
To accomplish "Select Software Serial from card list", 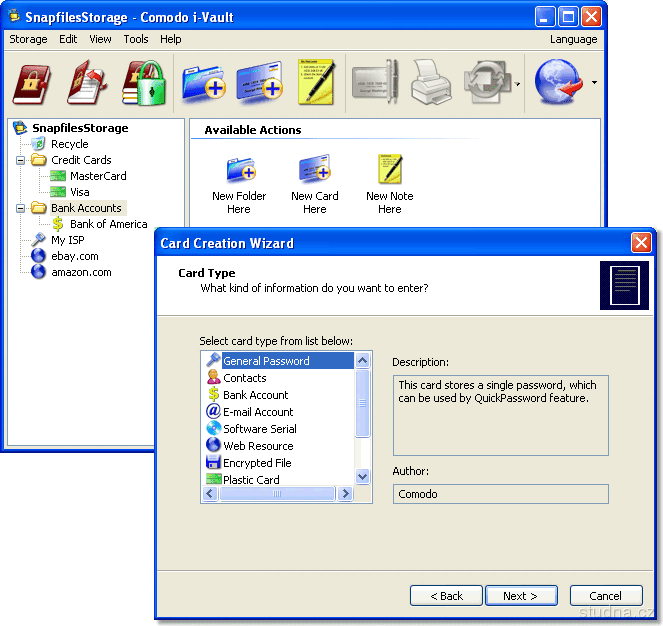I will tap(259, 429).
